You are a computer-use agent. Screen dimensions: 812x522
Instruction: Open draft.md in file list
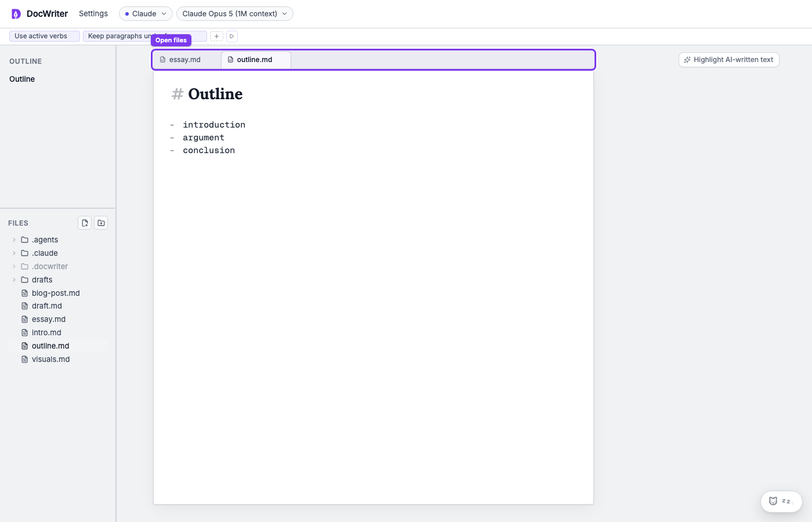coord(58,306)
